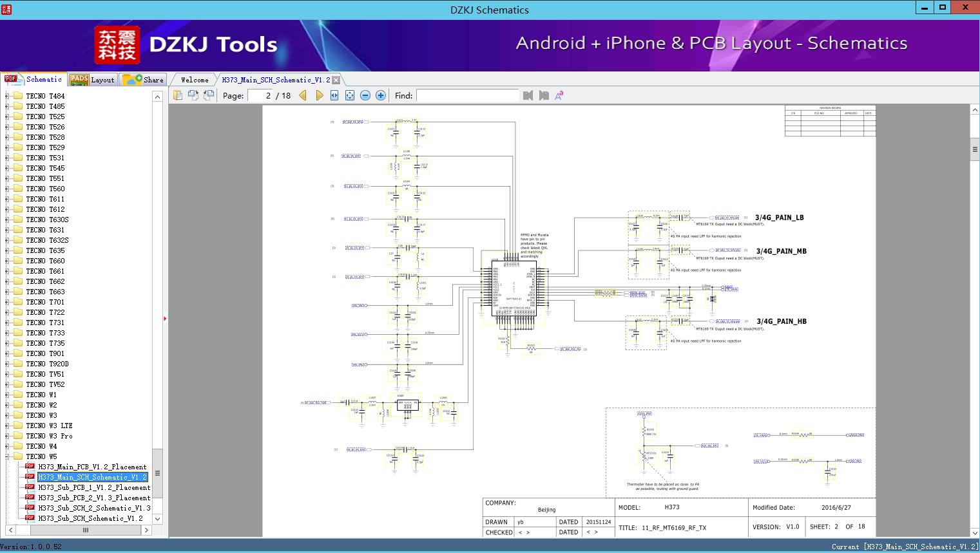Viewport: 980px width, 553px height.
Task: Switch to the Welcome document tab
Action: tap(195, 80)
